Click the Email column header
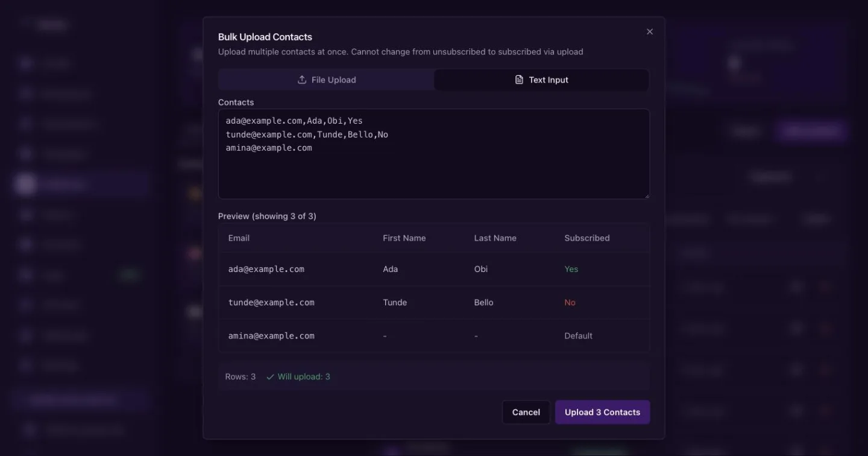This screenshot has width=868, height=456. pyautogui.click(x=239, y=238)
